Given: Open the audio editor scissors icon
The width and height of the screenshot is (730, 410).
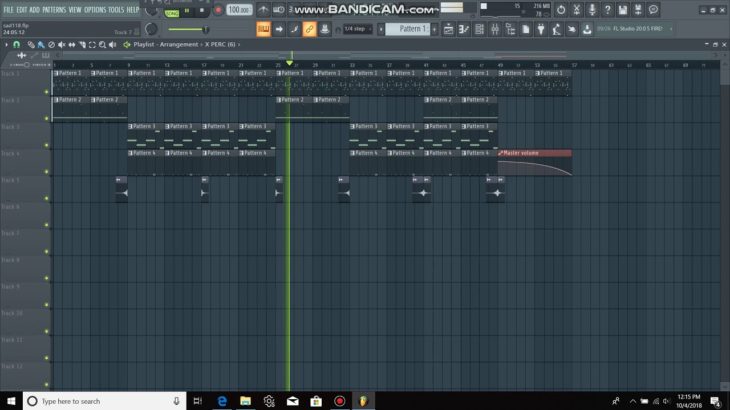Looking at the screenshot, I should (x=576, y=9).
